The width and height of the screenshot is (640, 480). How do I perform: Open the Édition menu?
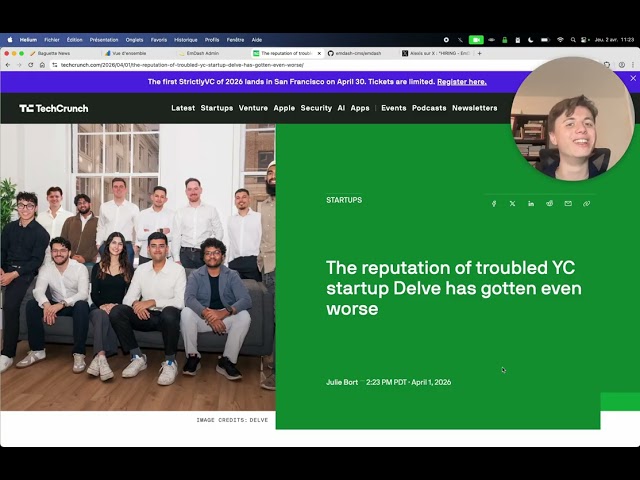75,40
